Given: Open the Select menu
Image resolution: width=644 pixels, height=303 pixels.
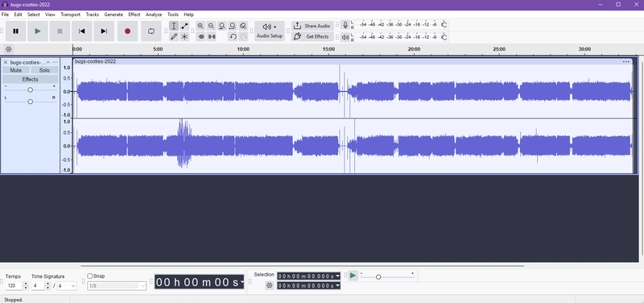Looking at the screenshot, I should 34,15.
